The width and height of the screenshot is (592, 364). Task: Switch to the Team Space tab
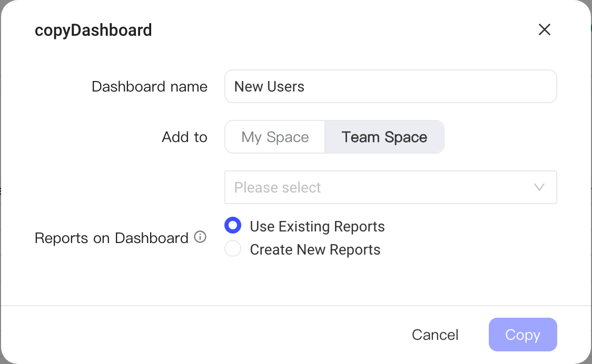click(x=384, y=137)
